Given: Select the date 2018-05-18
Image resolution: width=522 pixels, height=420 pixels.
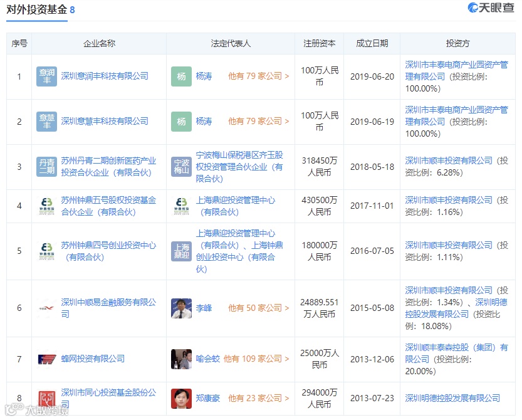Looking at the screenshot, I should click(372, 167).
